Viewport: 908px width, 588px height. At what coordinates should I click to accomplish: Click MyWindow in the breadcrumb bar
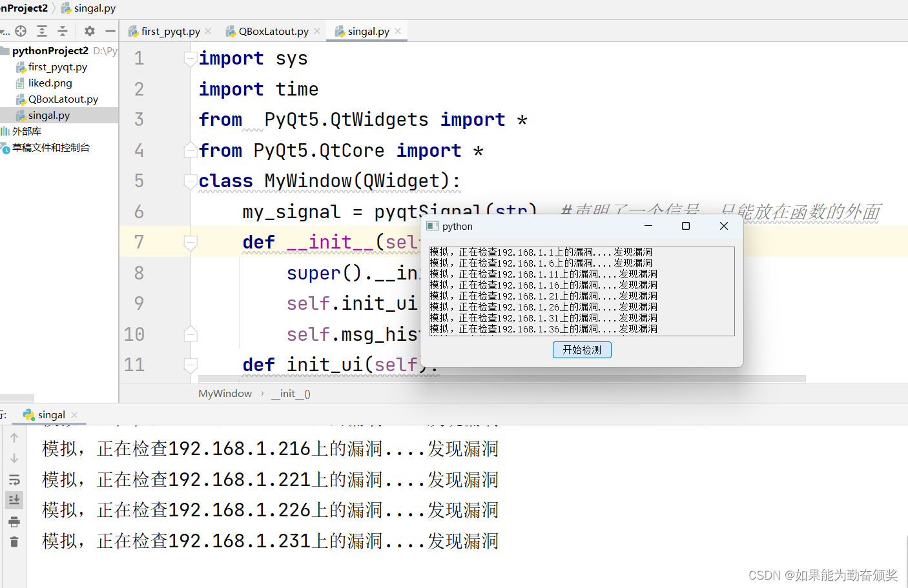coord(225,393)
